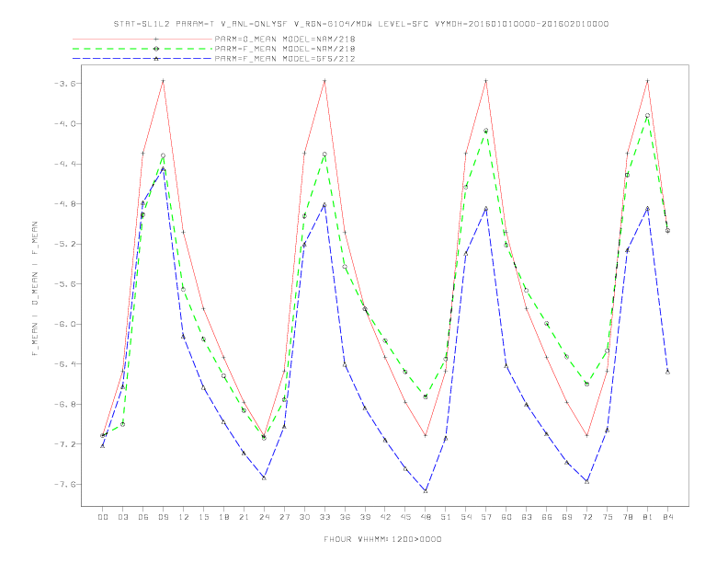Click x-axis tick label 24
The width and height of the screenshot is (728, 563).
coord(264,517)
